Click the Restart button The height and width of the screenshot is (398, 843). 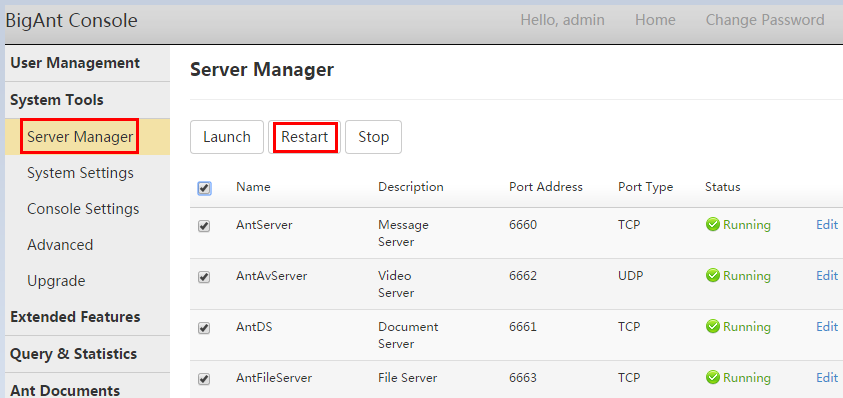[305, 137]
